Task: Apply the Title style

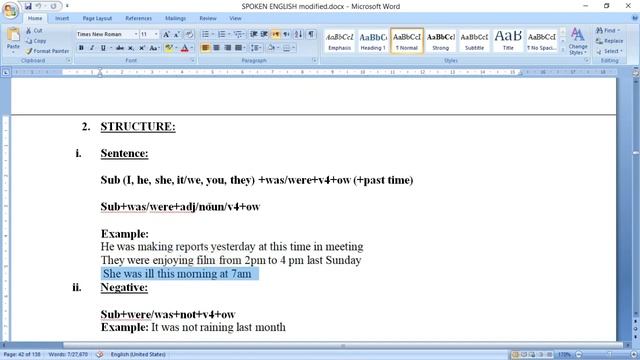Action: coord(508,41)
